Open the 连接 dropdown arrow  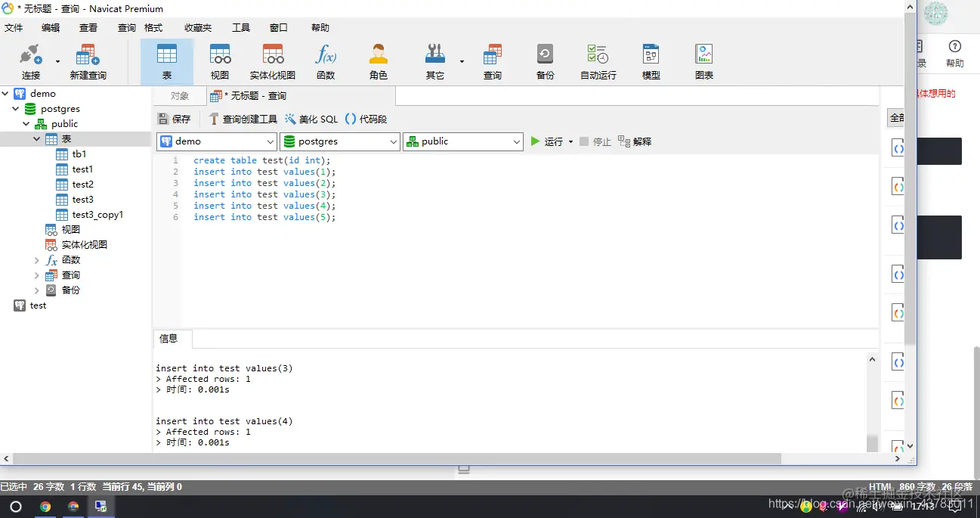click(57, 62)
